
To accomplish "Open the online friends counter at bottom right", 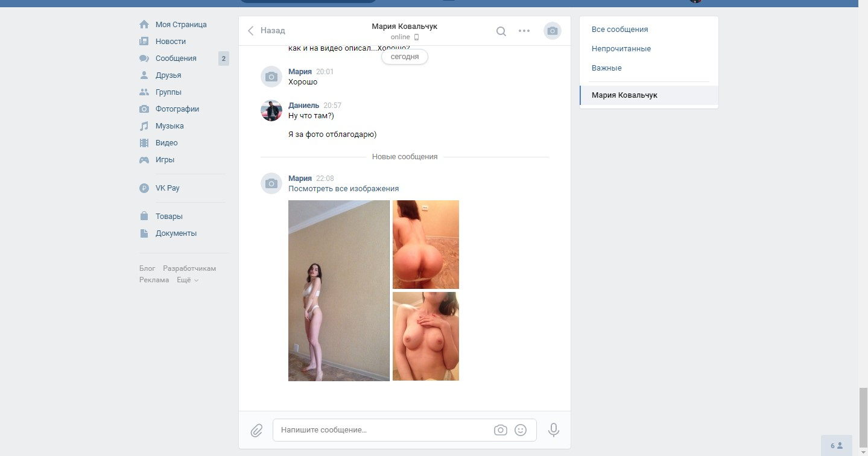I will point(837,446).
